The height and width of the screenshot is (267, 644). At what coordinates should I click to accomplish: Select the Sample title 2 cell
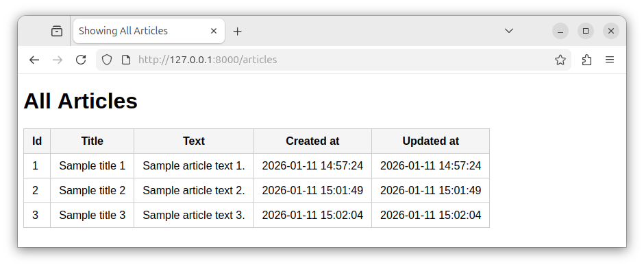click(92, 191)
